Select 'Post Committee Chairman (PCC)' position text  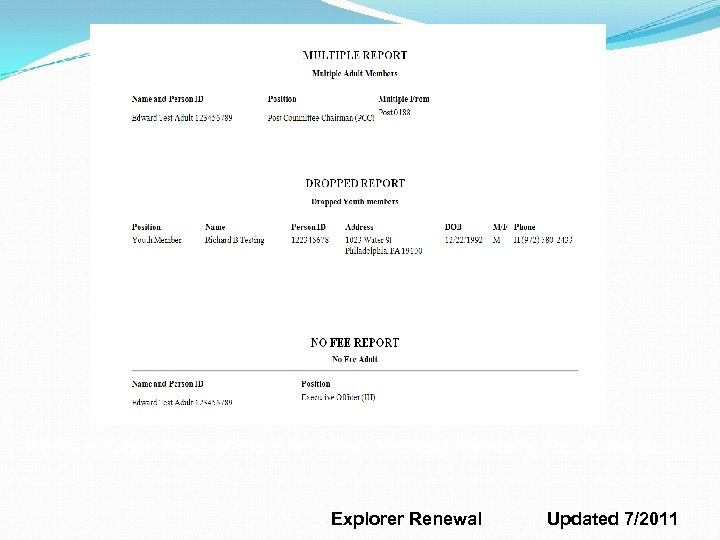pos(321,118)
